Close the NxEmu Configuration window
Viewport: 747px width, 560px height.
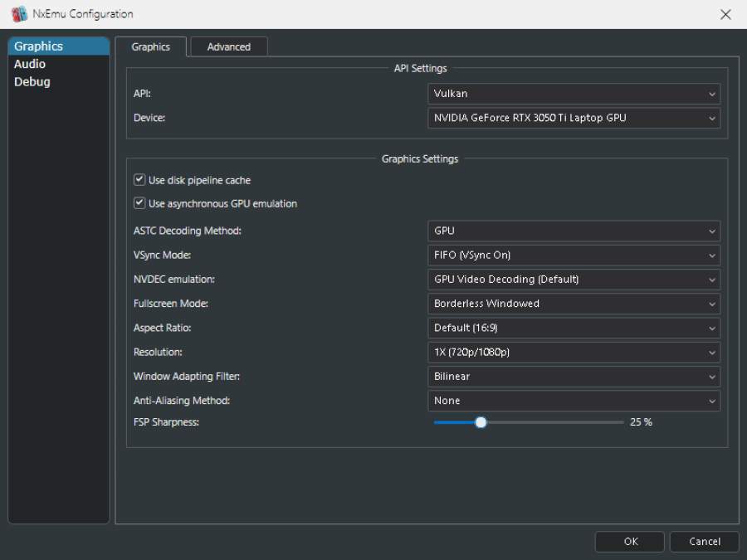click(x=725, y=14)
